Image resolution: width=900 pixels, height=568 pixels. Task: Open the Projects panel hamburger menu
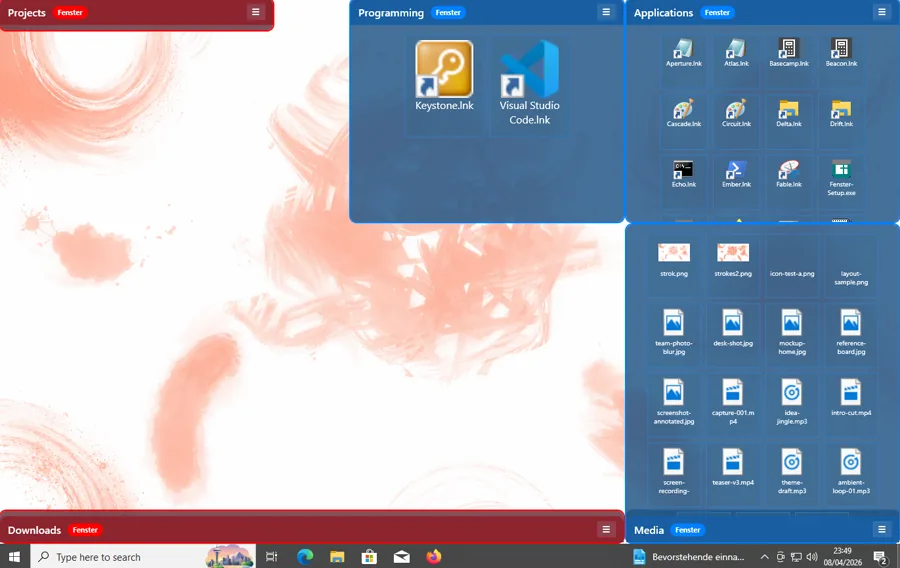(256, 12)
